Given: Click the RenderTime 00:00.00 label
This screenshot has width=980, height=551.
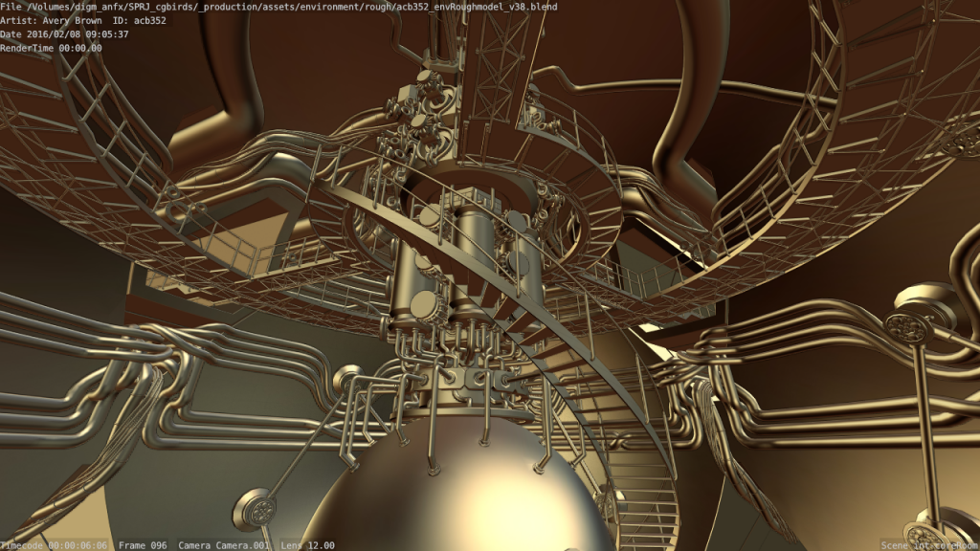Looking at the screenshot, I should coord(51,48).
